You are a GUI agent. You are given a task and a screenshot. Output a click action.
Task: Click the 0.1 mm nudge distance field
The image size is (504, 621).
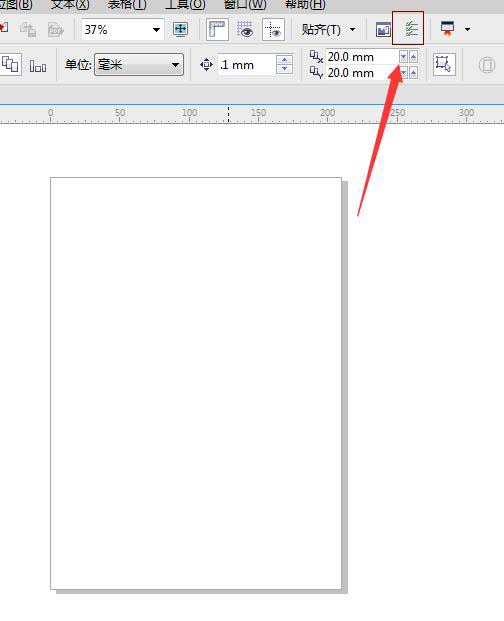click(x=246, y=65)
